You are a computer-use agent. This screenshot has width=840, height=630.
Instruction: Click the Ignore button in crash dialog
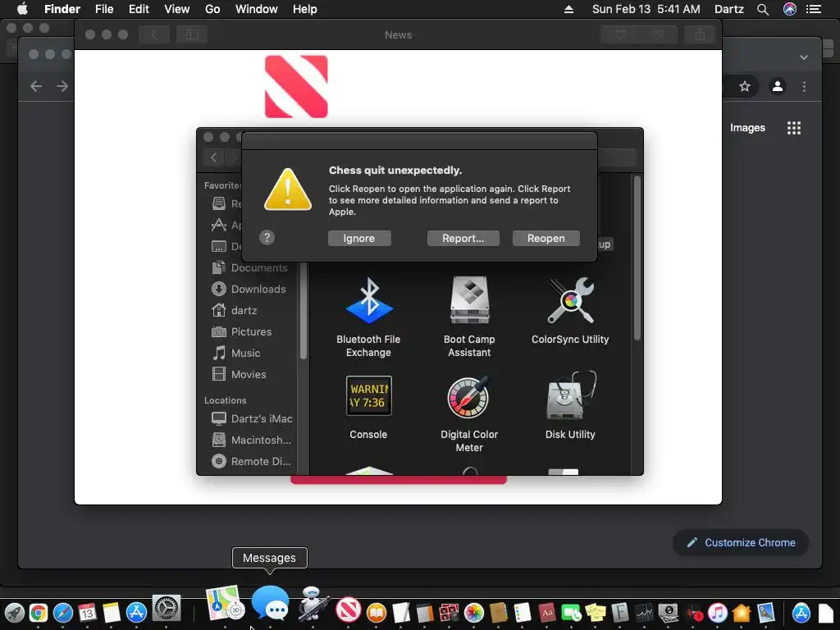click(x=359, y=239)
